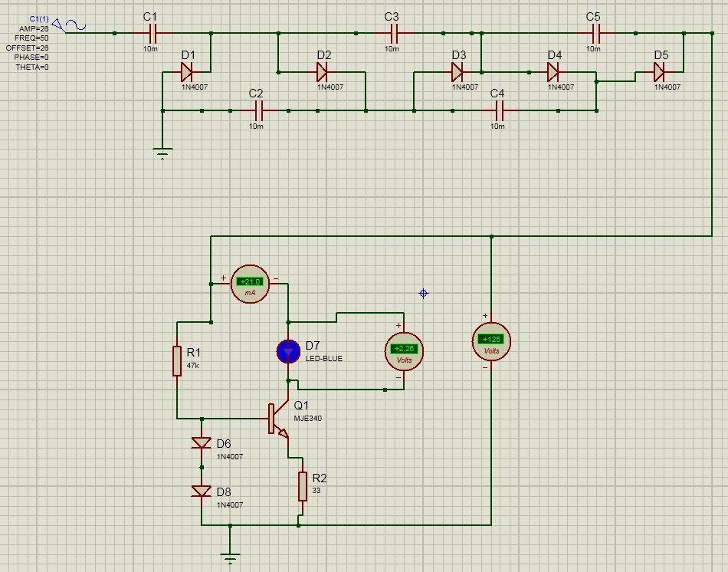Click the voltmeter showing +125 Volts
Image resolution: width=728 pixels, height=572 pixels.
coord(491,341)
